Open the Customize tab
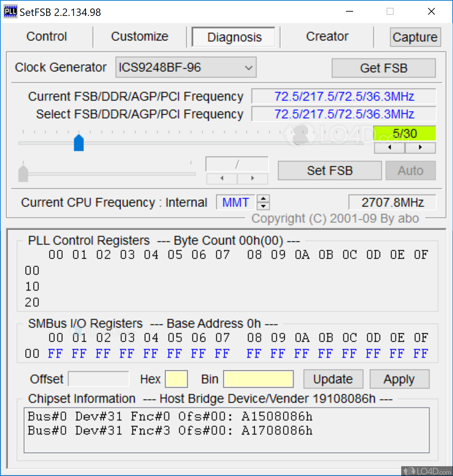 pyautogui.click(x=140, y=36)
